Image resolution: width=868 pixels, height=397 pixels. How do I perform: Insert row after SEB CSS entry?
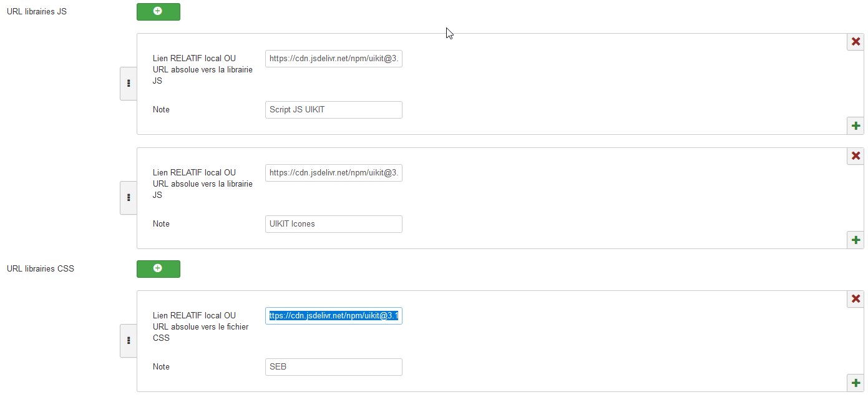point(856,383)
